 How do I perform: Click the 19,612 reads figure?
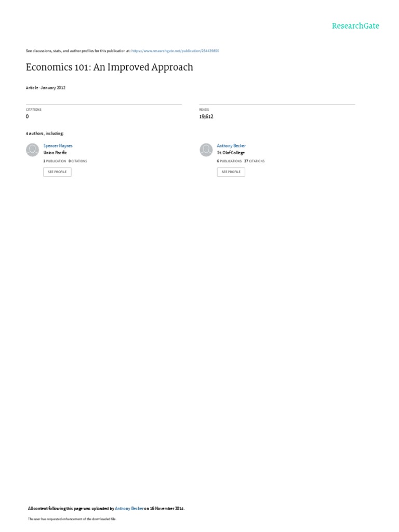pyautogui.click(x=206, y=116)
